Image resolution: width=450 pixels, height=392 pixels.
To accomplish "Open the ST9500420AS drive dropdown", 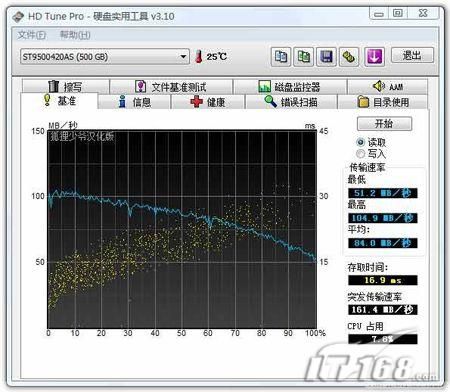I will (x=105, y=57).
